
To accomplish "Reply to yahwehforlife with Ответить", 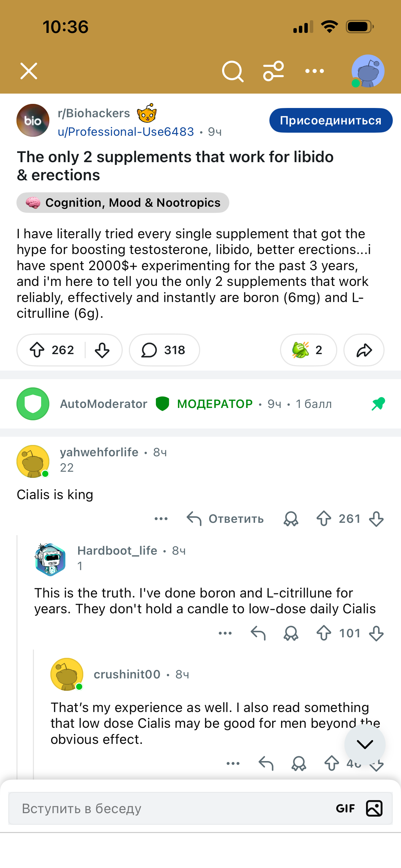I will click(225, 519).
